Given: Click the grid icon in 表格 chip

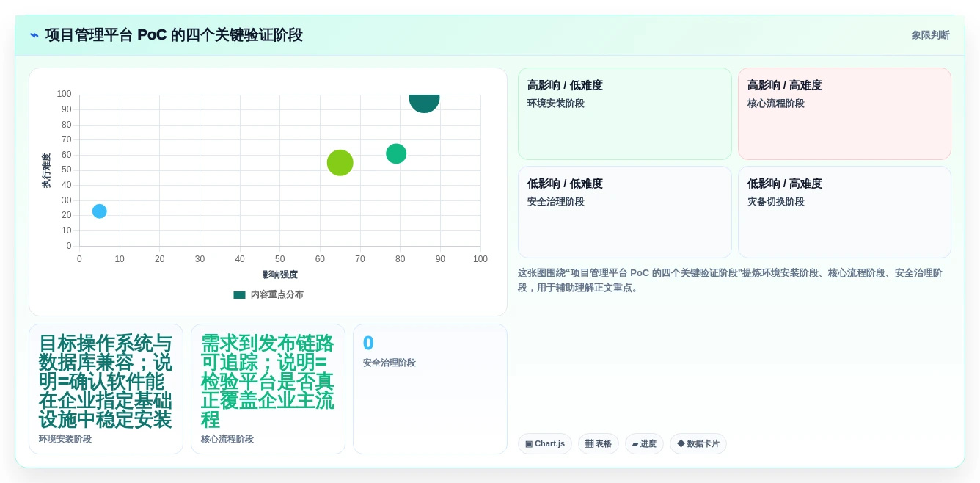Looking at the screenshot, I should (x=589, y=444).
